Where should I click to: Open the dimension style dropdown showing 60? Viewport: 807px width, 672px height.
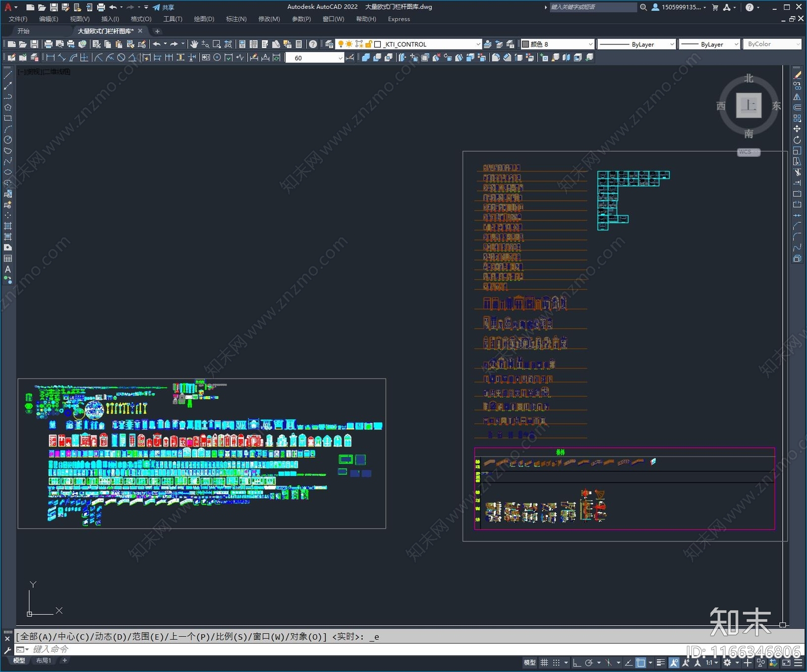point(340,58)
